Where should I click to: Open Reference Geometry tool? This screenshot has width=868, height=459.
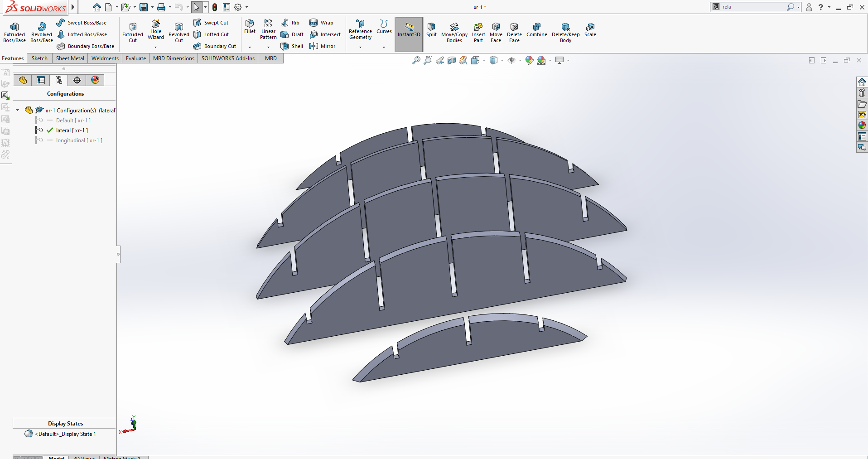[x=360, y=30]
